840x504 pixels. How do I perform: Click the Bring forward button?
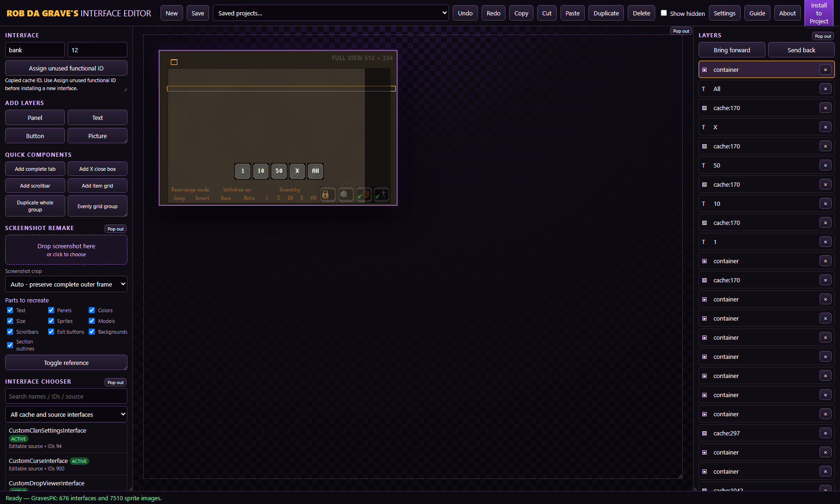[732, 50]
